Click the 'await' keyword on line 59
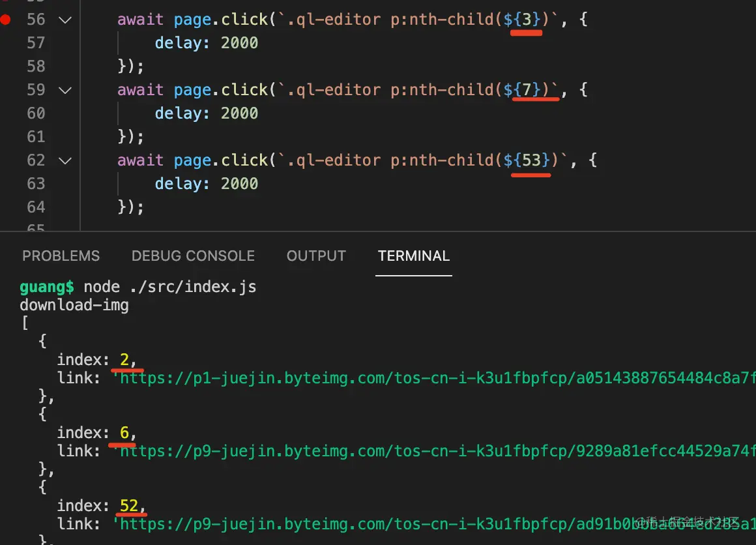756x545 pixels. coord(140,90)
